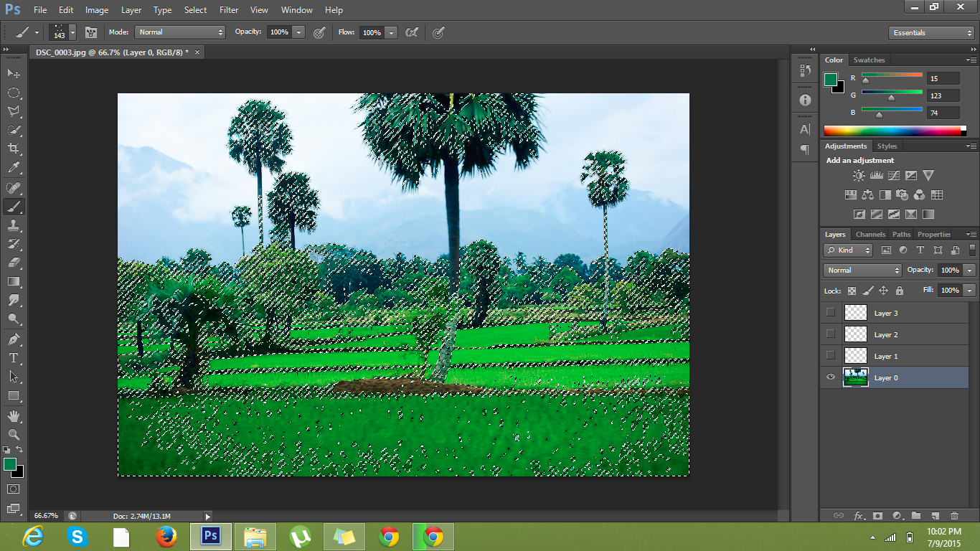Hide Layer 0 using the eye icon
980x551 pixels.
(831, 377)
